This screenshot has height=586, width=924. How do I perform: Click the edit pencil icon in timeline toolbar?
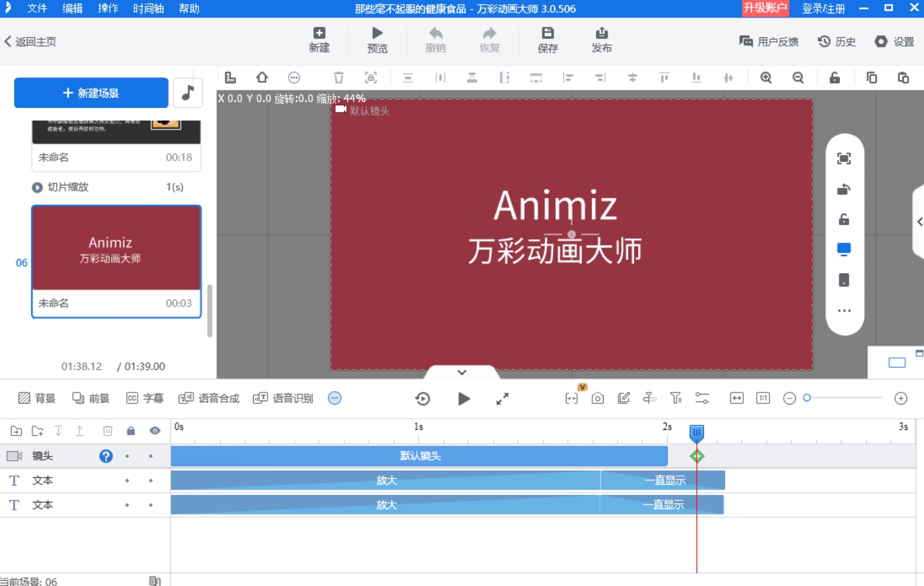pos(624,399)
